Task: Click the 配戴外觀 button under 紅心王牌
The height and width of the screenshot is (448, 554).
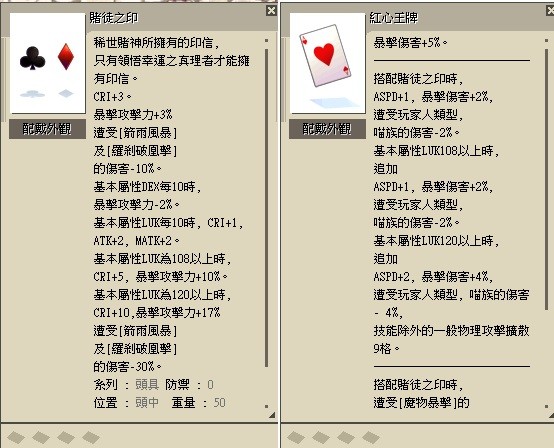Action: click(x=327, y=129)
